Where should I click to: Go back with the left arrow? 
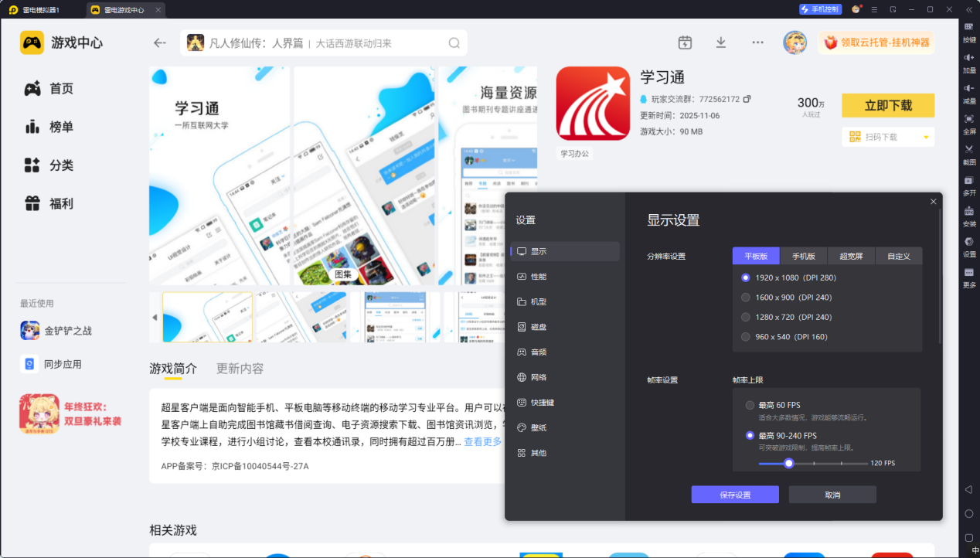tap(160, 43)
